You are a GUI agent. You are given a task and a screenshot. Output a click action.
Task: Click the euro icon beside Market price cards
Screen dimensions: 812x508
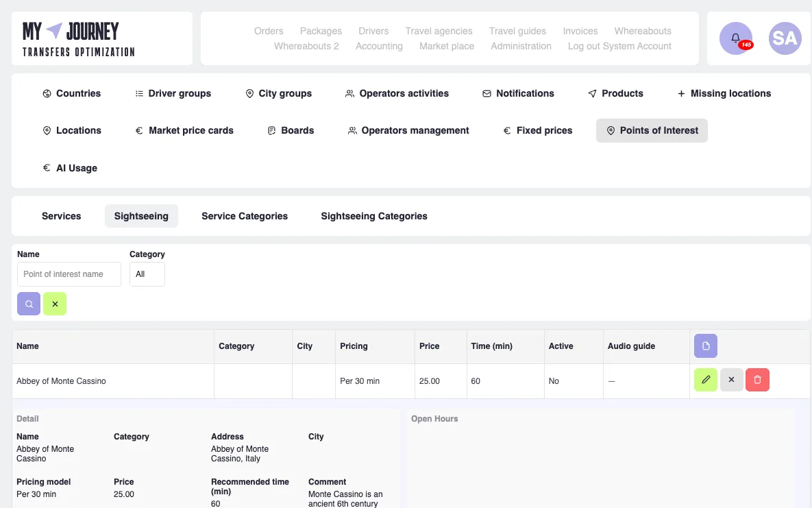point(139,131)
